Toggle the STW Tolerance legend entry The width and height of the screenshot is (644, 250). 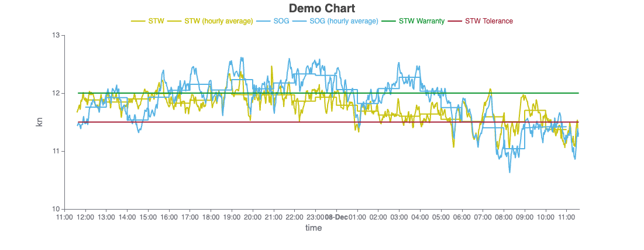(x=480, y=21)
